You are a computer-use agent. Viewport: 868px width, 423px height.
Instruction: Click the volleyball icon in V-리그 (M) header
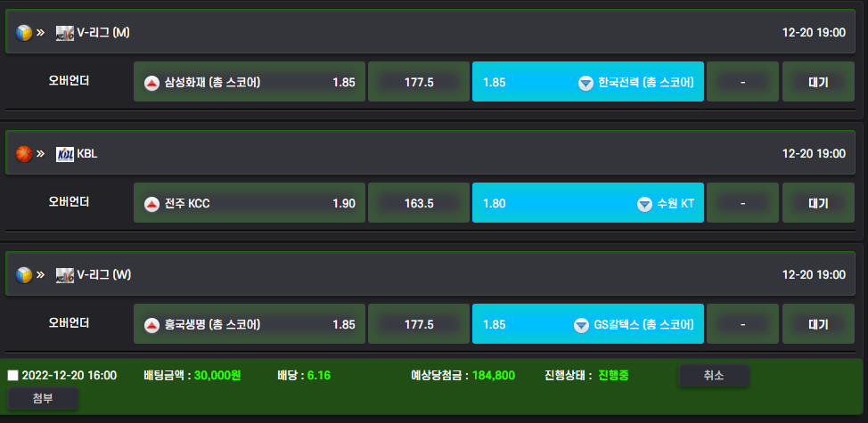(24, 33)
